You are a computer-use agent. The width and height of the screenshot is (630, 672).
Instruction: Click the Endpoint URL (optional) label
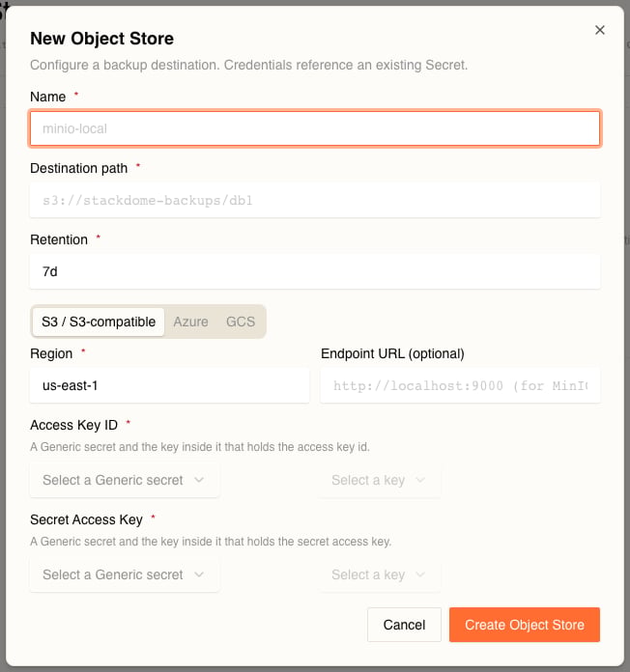(x=392, y=353)
